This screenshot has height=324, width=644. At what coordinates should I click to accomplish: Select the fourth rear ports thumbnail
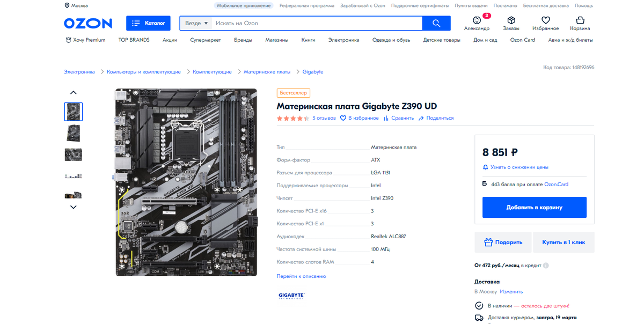pyautogui.click(x=74, y=176)
